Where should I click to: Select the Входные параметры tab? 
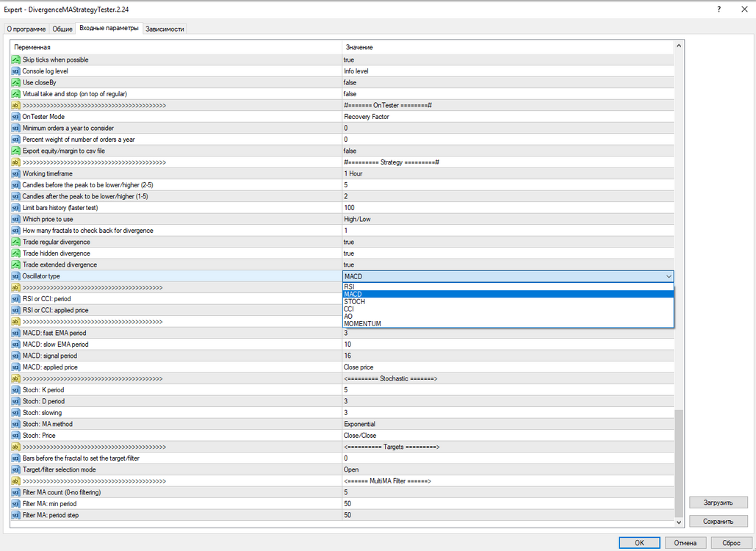[x=109, y=28]
